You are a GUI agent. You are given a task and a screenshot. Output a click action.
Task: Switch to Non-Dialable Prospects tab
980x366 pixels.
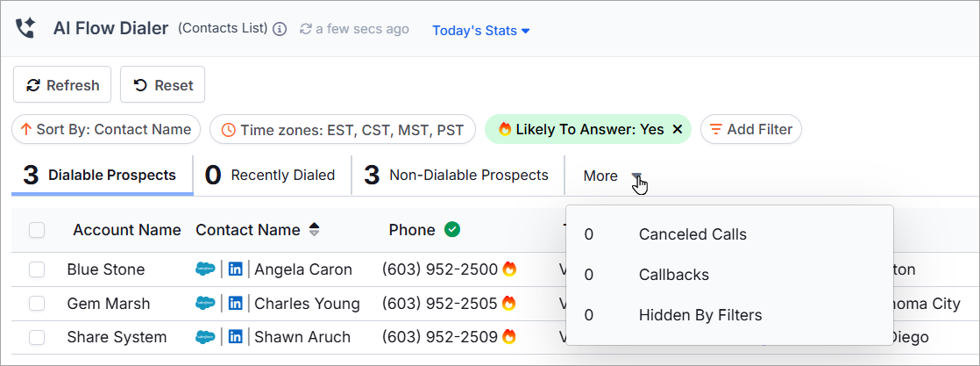point(458,176)
